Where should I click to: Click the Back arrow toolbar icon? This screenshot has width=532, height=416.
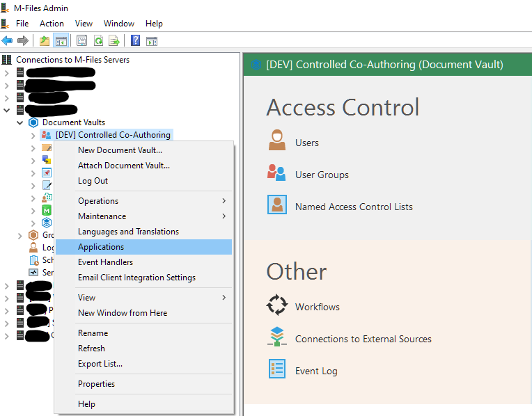[x=7, y=41]
